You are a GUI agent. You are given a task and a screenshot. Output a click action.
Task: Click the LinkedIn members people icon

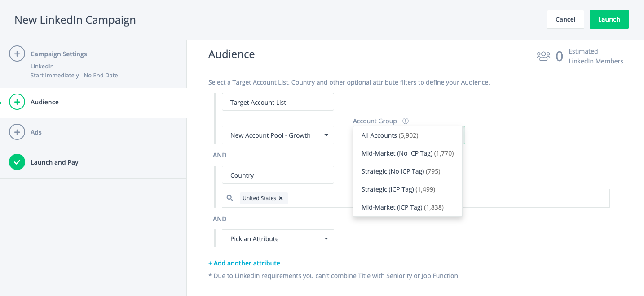543,56
